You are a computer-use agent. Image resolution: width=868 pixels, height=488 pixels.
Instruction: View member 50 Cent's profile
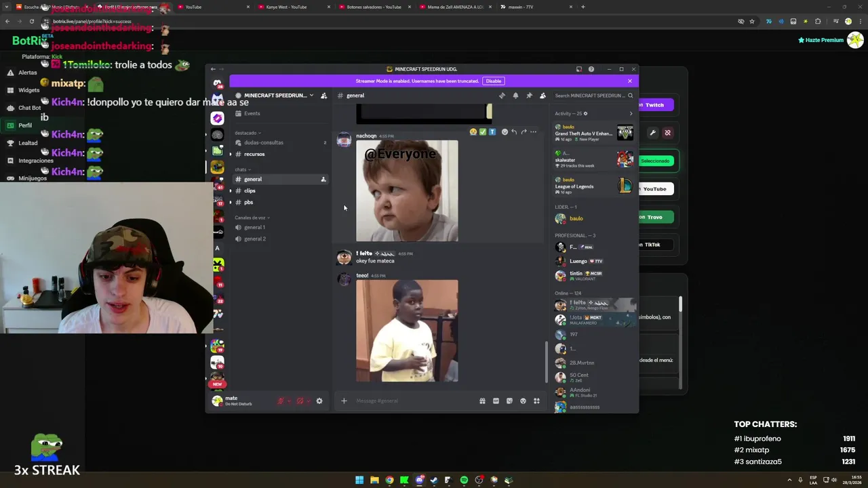coord(594,377)
